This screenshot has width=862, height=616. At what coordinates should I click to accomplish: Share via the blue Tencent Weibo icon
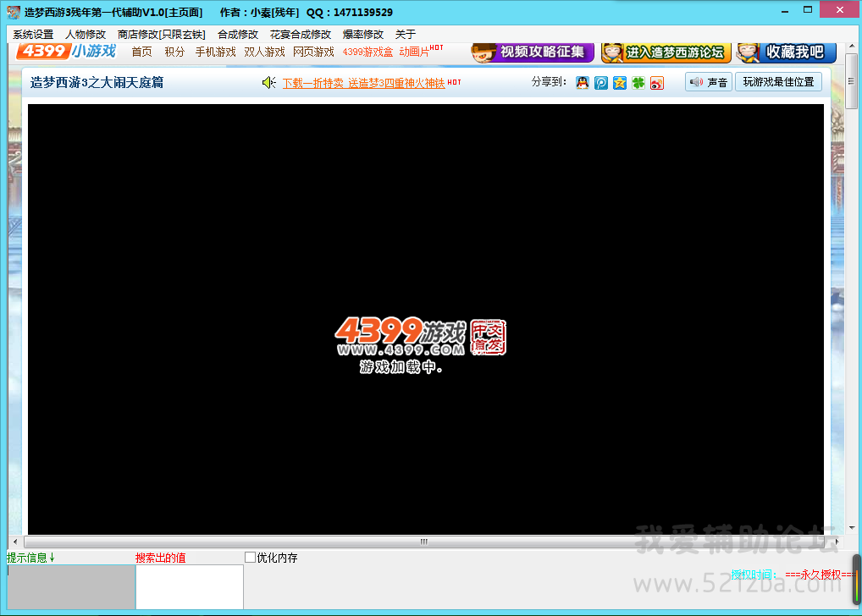click(x=601, y=82)
